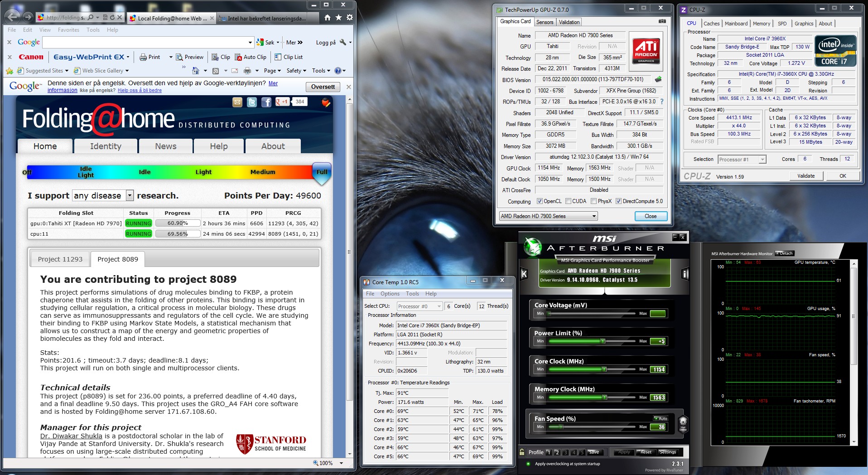This screenshot has height=475, width=868.
Task: Open favorites star in browser title bar
Action: (338, 18)
